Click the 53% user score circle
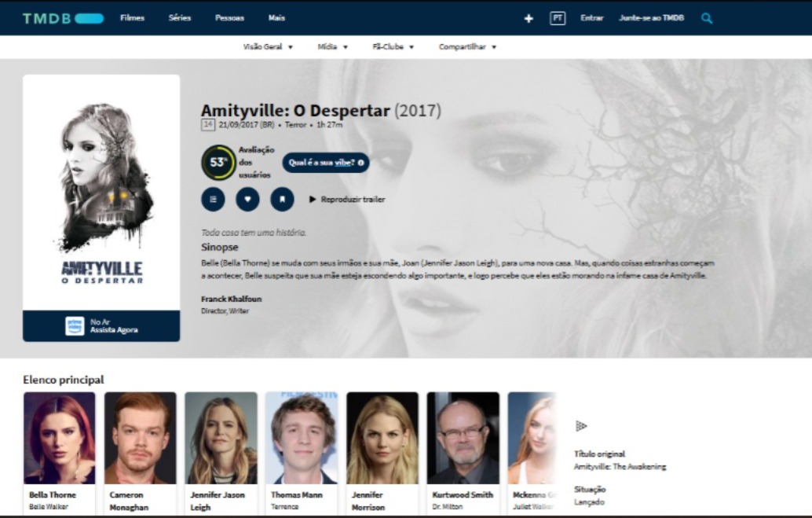Screen dimensions: 812x518 point(218,163)
